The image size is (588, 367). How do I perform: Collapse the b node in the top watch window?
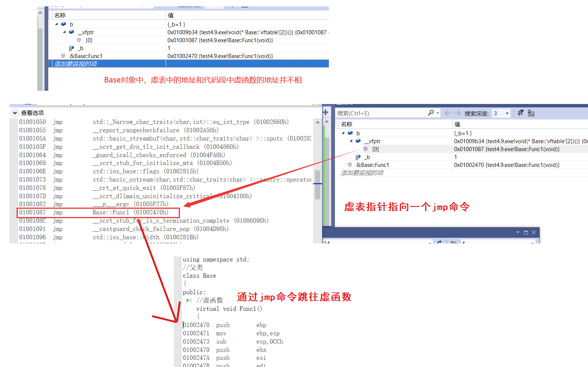click(57, 24)
